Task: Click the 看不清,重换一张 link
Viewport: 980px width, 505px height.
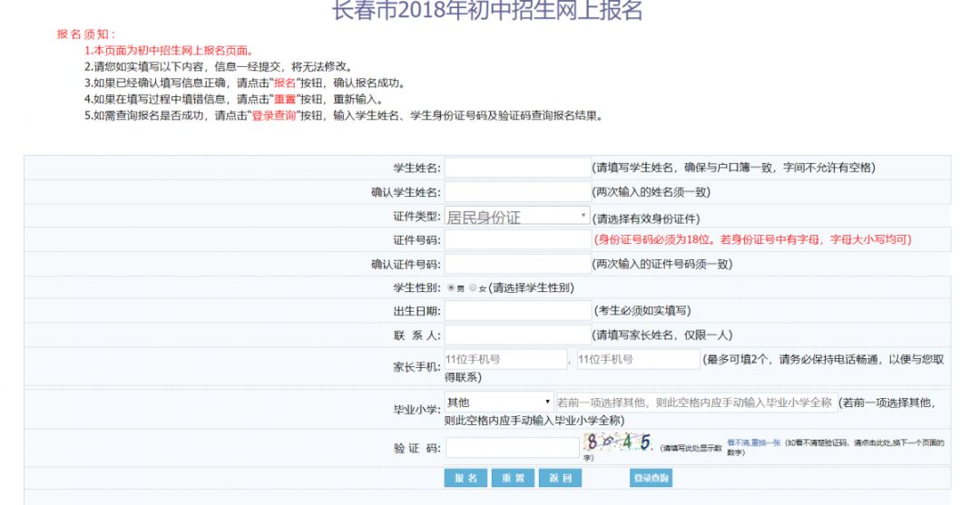Action: [753, 442]
